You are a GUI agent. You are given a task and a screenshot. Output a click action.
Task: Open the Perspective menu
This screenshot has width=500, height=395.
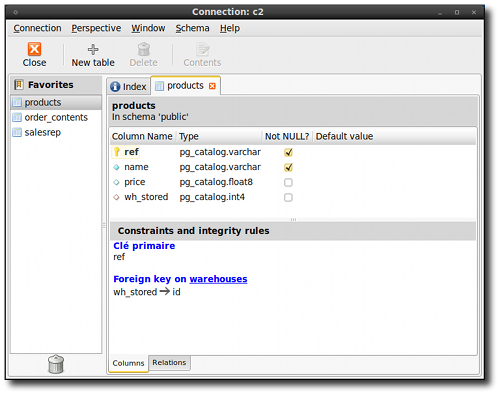[96, 28]
